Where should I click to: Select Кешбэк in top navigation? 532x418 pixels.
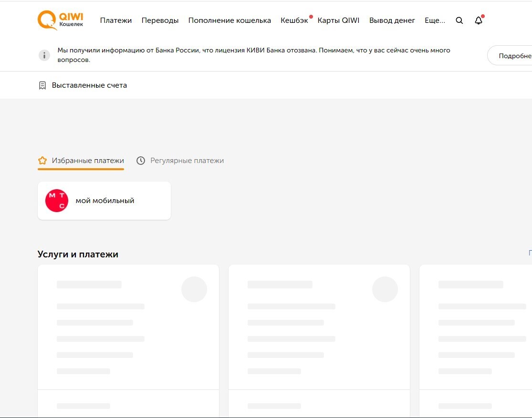[294, 20]
